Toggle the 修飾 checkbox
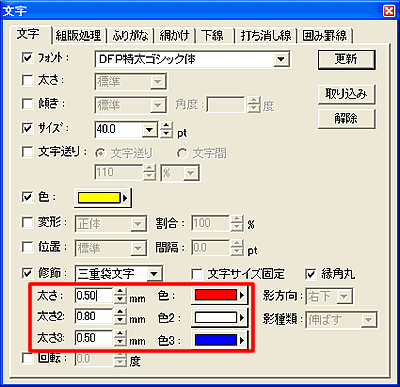The image size is (400, 387). (x=27, y=273)
